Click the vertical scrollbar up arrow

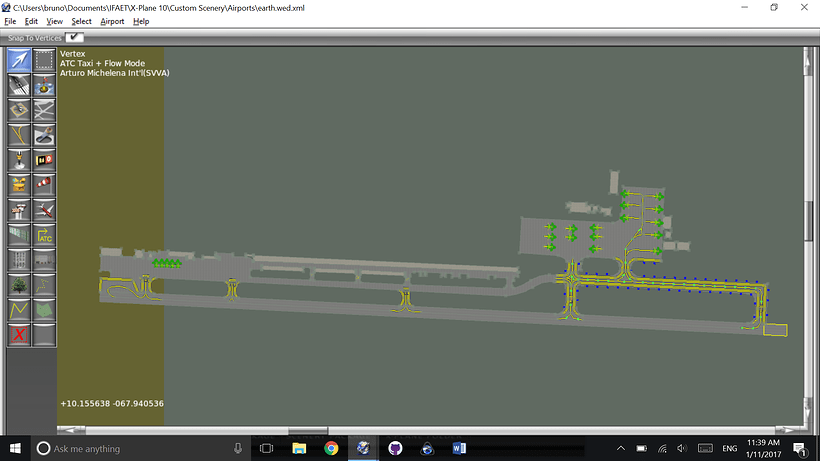point(808,61)
